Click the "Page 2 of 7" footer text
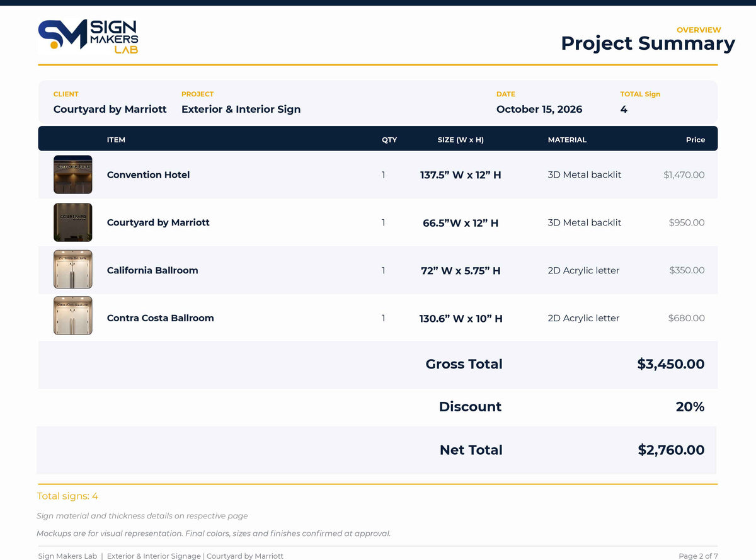Screen dimensions: 756x560 [698, 556]
